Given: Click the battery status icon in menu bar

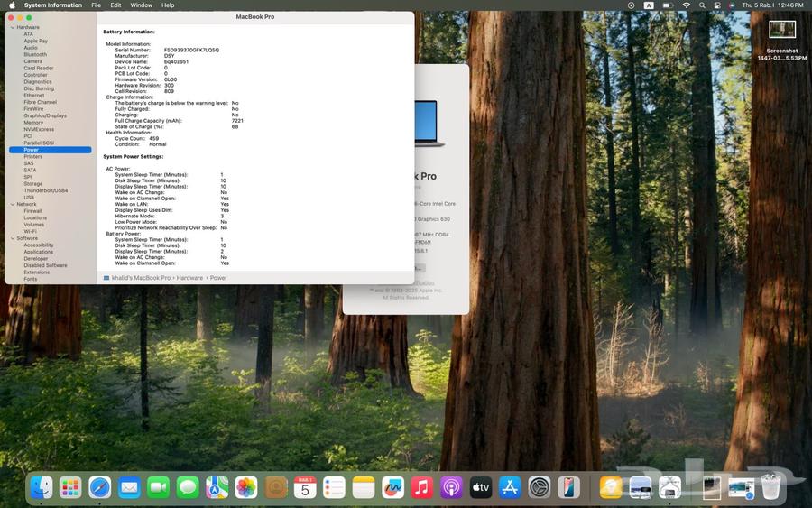Looking at the screenshot, I should (x=668, y=5).
